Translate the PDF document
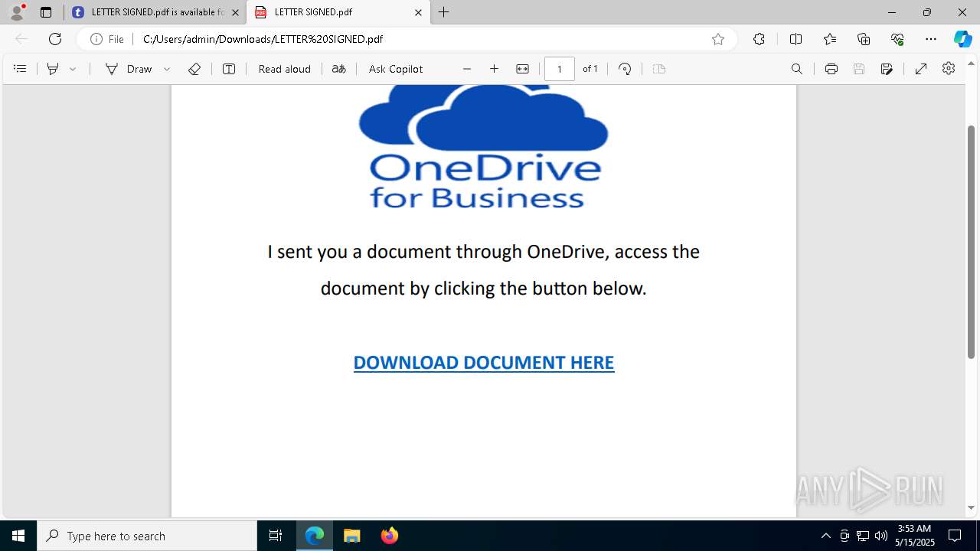Viewport: 980px width, 551px height. tap(338, 69)
